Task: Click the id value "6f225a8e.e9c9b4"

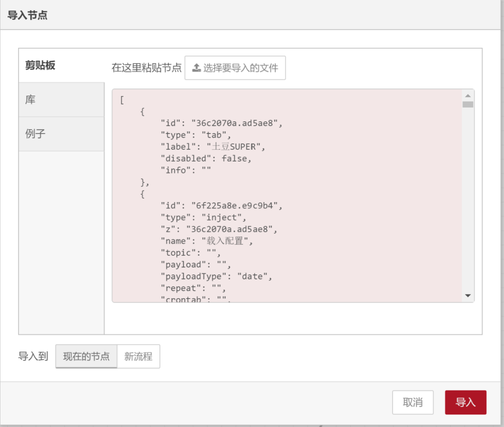Action: click(235, 206)
